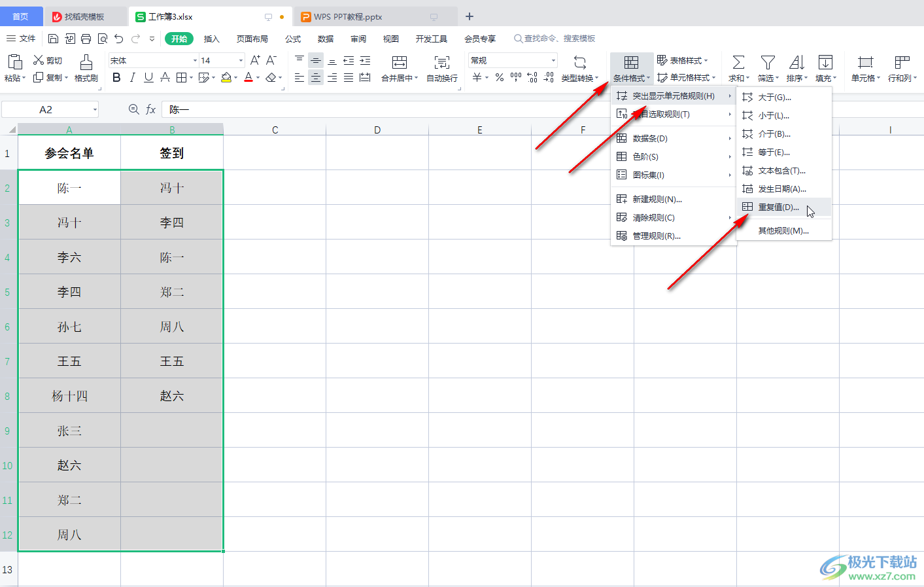Add a new tab with plus button

tap(470, 16)
